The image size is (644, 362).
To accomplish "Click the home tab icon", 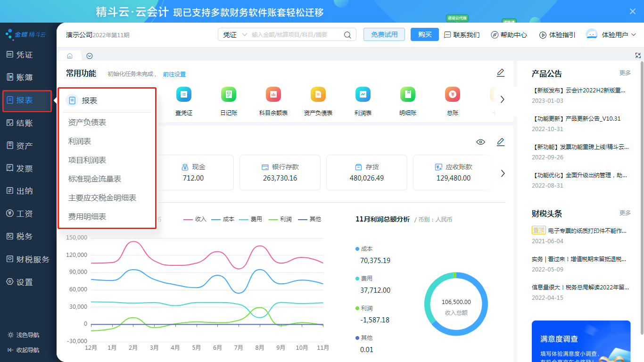I will [70, 56].
